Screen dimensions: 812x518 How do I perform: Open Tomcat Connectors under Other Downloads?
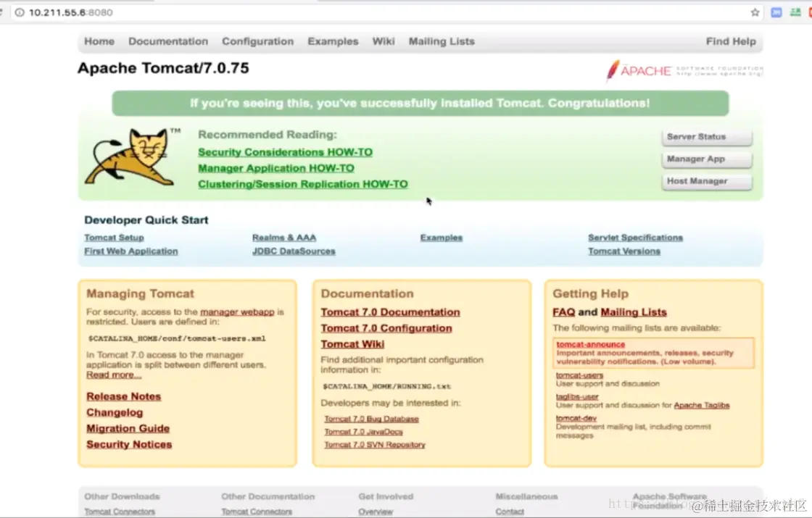(120, 511)
